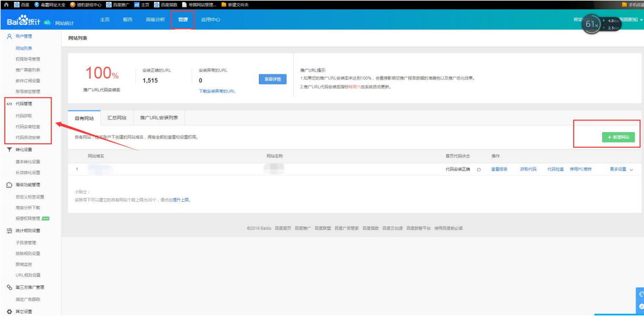Image resolution: width=644 pixels, height=316 pixels.
Task: Select 邮件订阅设置 in the sidebar
Action: coord(28,80)
